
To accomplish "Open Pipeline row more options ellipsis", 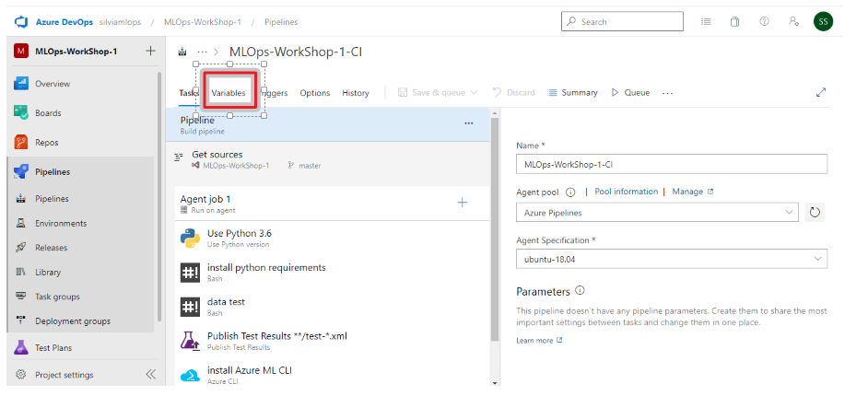I will click(x=469, y=123).
